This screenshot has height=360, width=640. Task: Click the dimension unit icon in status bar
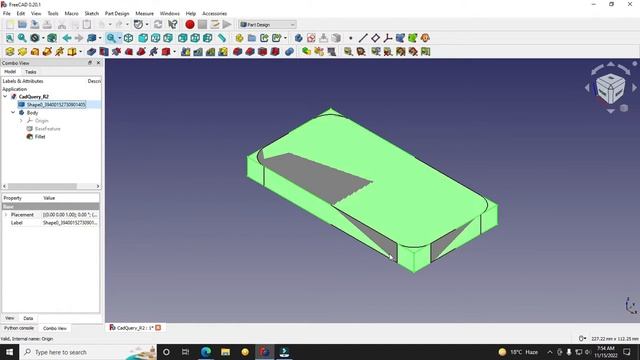coord(582,338)
